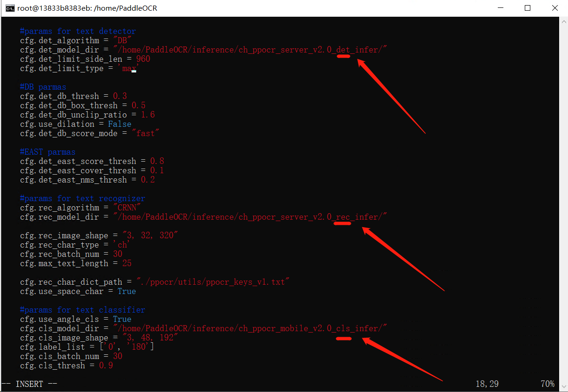568x392 pixels.
Task: Click the 18,29 cursor position indicator
Action: click(488, 384)
